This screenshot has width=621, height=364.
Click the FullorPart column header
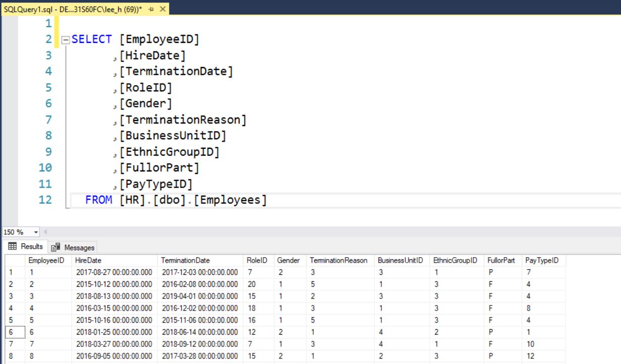coord(503,261)
